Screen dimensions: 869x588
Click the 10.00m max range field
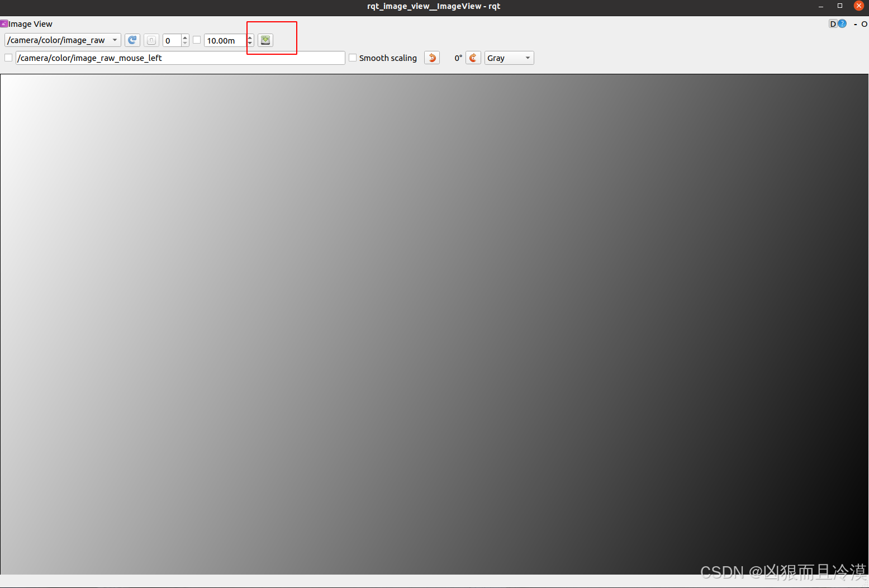[x=225, y=40]
